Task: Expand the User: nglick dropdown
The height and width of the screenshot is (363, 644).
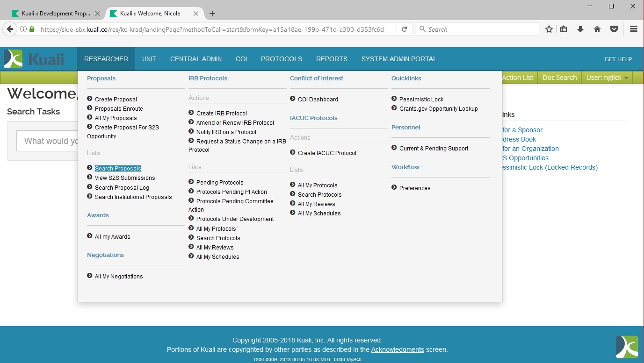Action: 607,78
